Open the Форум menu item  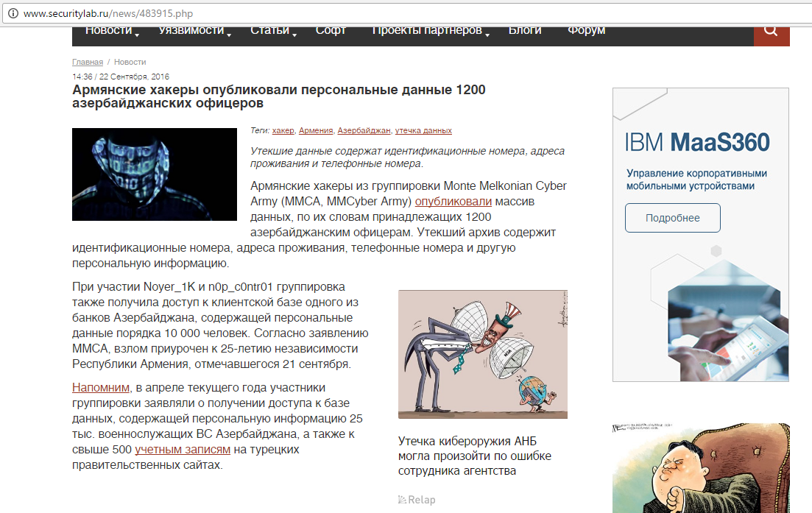point(586,31)
